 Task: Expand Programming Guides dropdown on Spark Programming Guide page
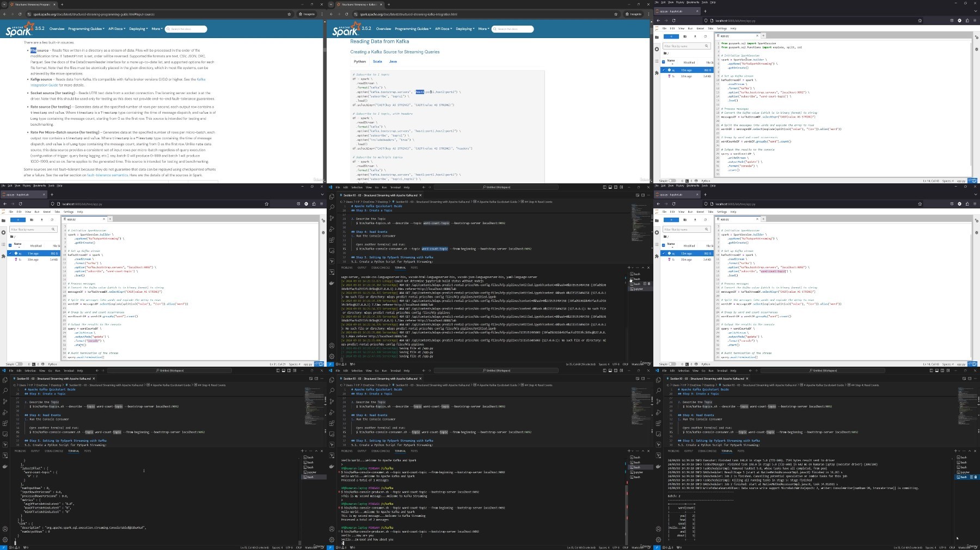[x=86, y=29]
